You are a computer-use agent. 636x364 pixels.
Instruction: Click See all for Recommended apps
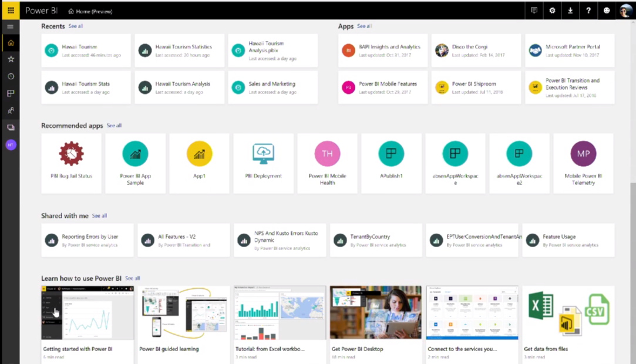tap(114, 126)
